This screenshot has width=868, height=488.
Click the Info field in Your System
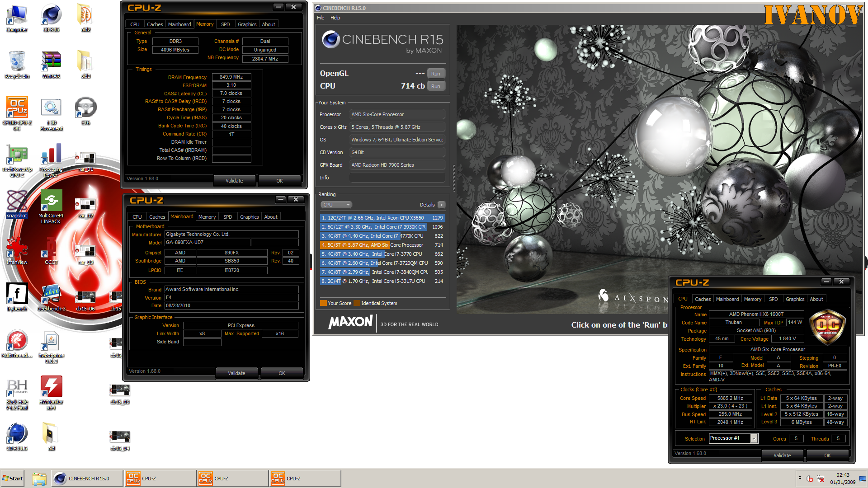pos(397,178)
